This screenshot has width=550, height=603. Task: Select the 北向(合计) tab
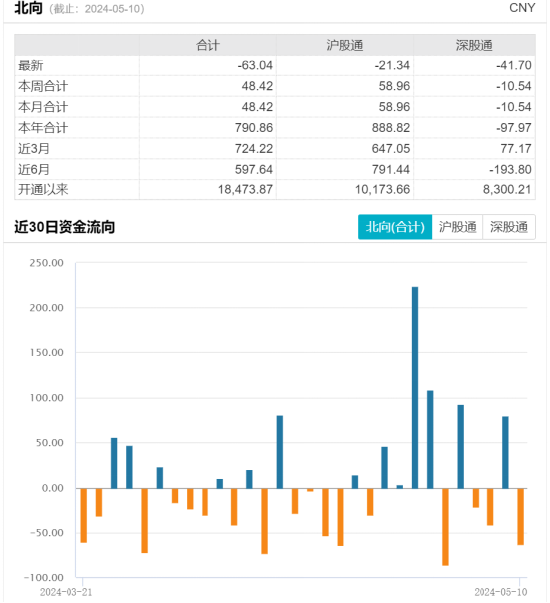[x=395, y=227]
